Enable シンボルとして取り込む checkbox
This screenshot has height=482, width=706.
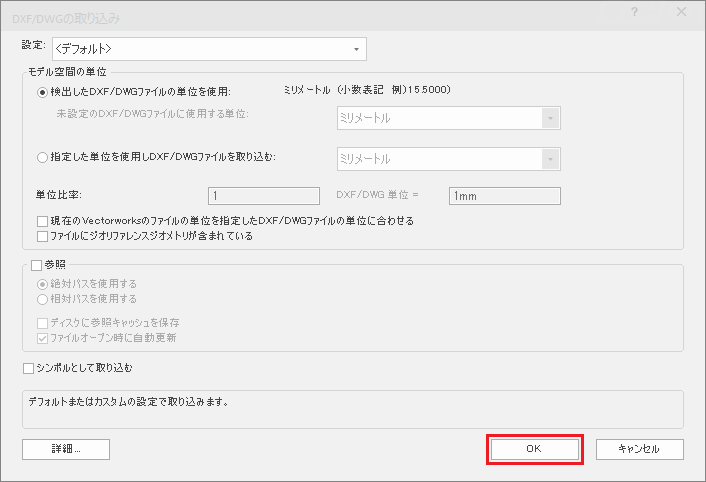[x=28, y=368]
